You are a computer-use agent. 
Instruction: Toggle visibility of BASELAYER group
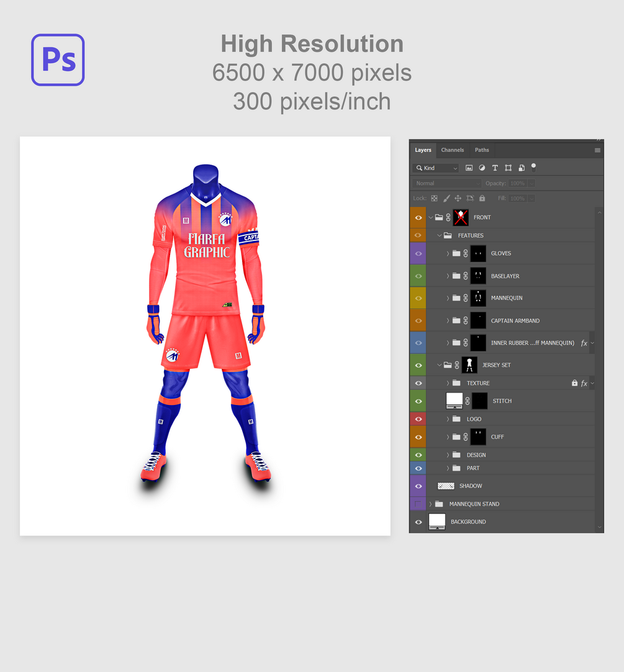pos(418,276)
